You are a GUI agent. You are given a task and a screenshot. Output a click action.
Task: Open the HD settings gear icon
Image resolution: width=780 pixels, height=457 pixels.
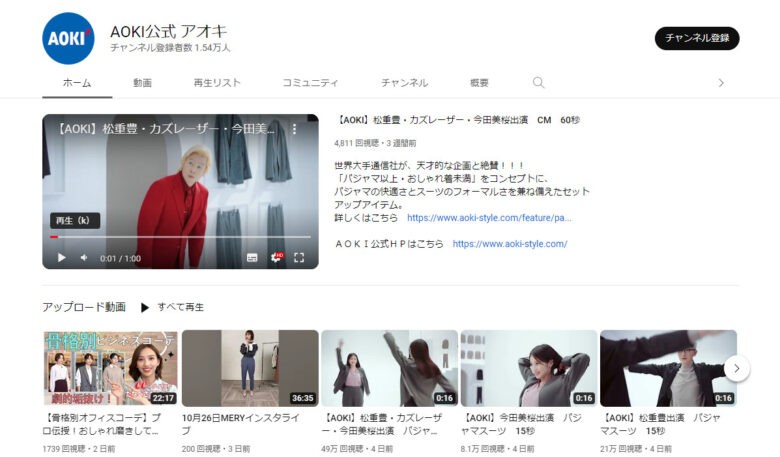pyautogui.click(x=276, y=258)
